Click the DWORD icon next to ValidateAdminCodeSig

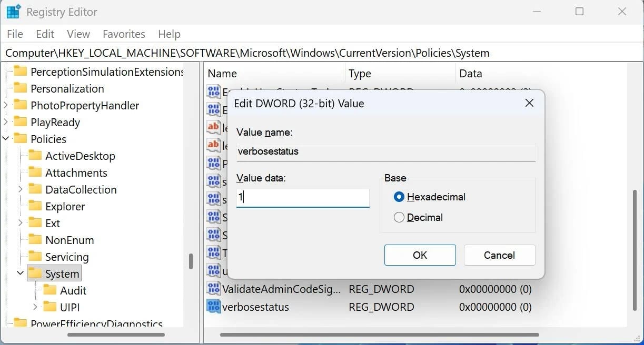pyautogui.click(x=213, y=289)
